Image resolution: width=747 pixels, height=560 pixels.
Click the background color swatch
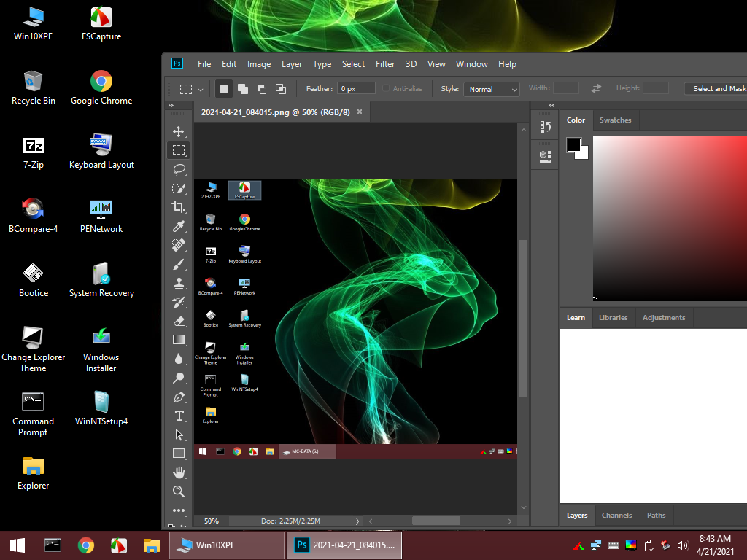(x=584, y=155)
